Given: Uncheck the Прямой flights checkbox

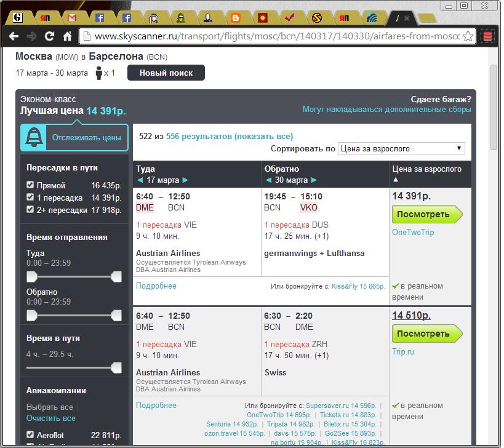Looking at the screenshot, I should pyautogui.click(x=31, y=185).
